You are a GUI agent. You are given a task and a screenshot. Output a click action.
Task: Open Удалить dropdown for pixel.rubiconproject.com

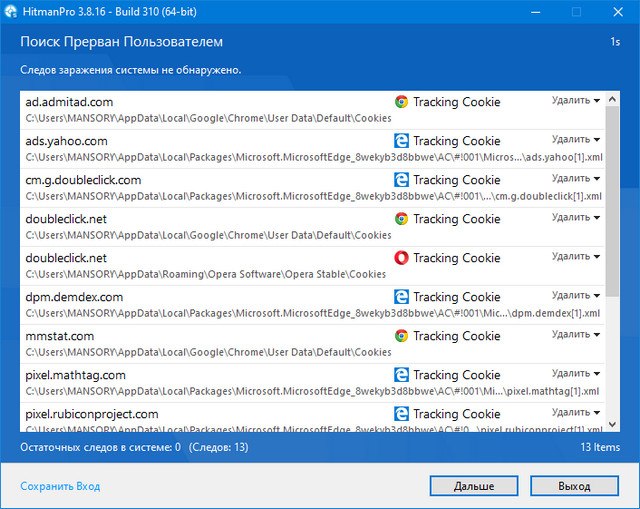576,412
